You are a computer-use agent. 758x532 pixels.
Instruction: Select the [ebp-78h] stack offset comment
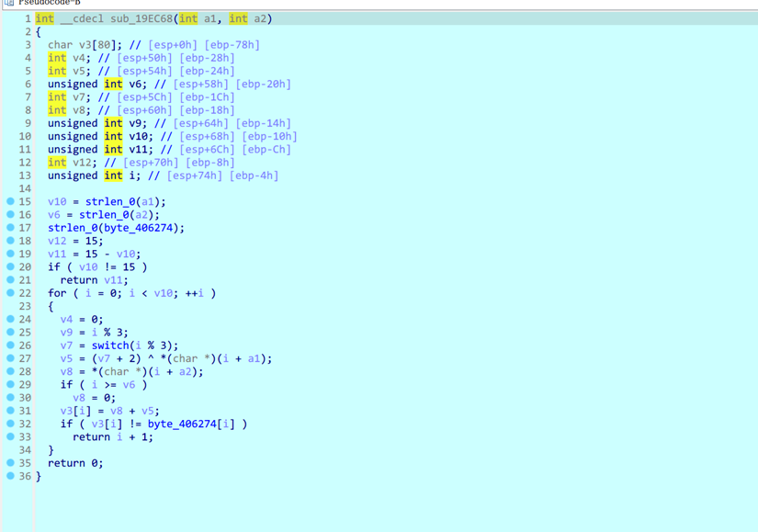click(x=232, y=45)
